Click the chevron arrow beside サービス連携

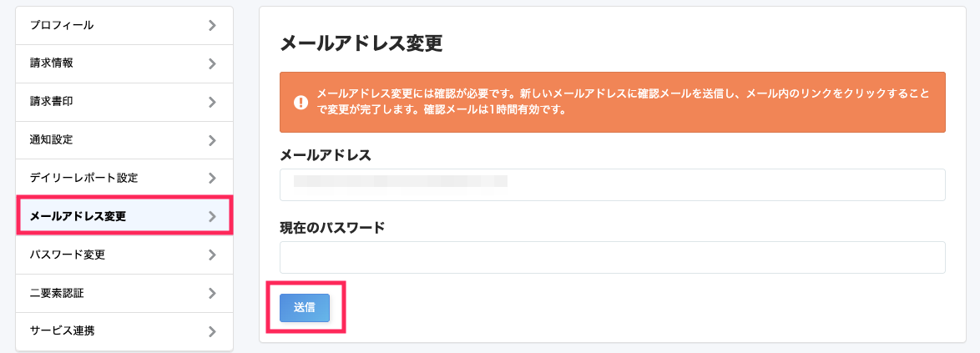tap(213, 331)
